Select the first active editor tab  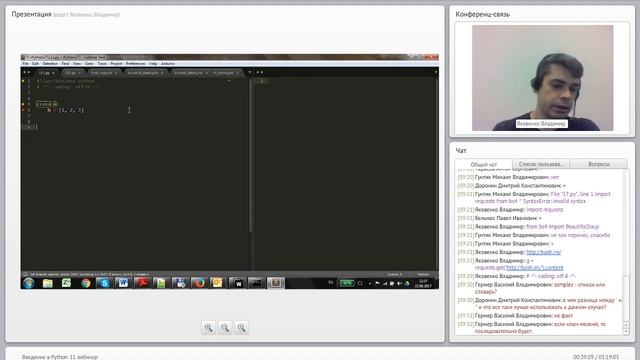point(47,73)
